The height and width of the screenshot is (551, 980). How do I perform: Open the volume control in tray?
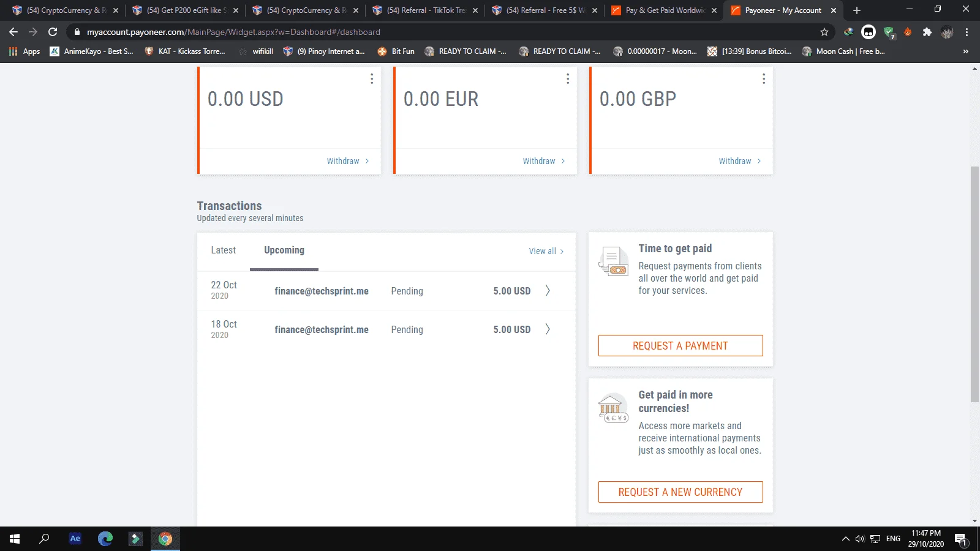(x=860, y=539)
